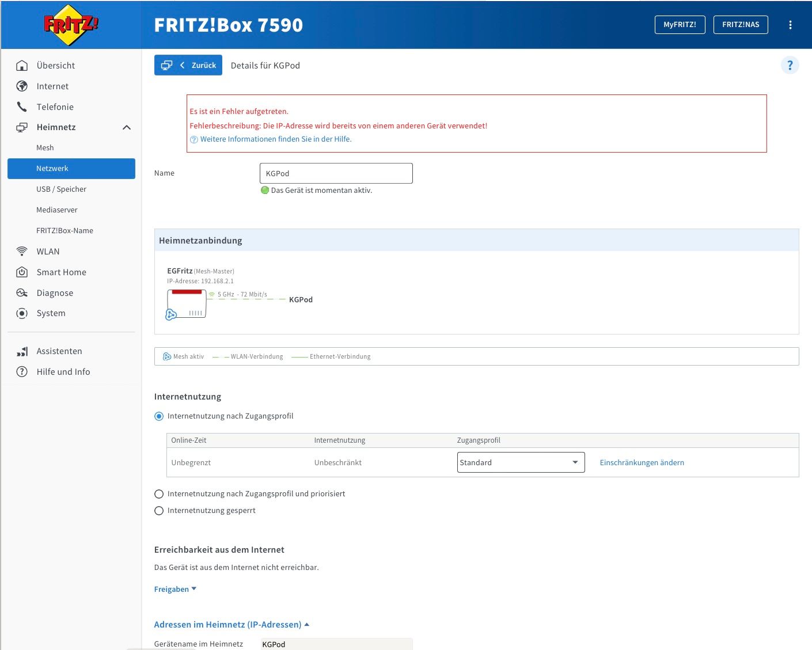Click the System icon in sidebar
This screenshot has width=812, height=650.
tap(22, 313)
